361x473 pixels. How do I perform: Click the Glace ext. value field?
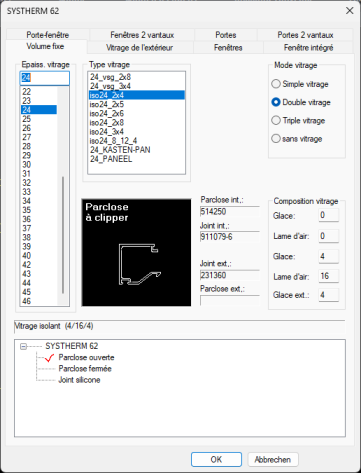[x=328, y=295]
